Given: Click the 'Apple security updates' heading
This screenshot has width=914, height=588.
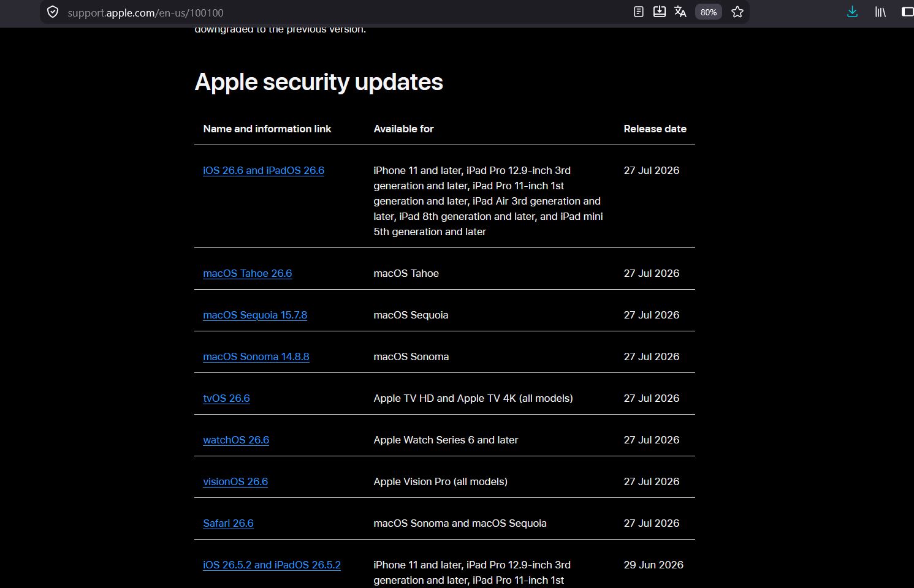Looking at the screenshot, I should 319,82.
